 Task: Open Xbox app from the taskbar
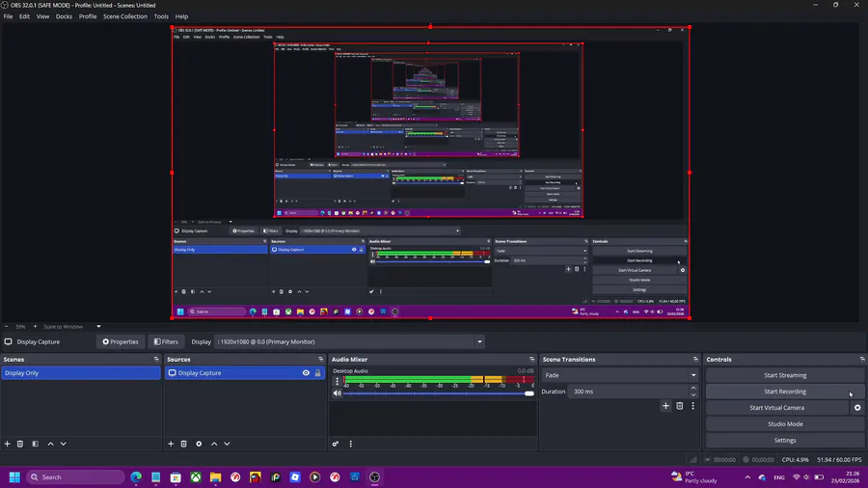pyautogui.click(x=196, y=477)
